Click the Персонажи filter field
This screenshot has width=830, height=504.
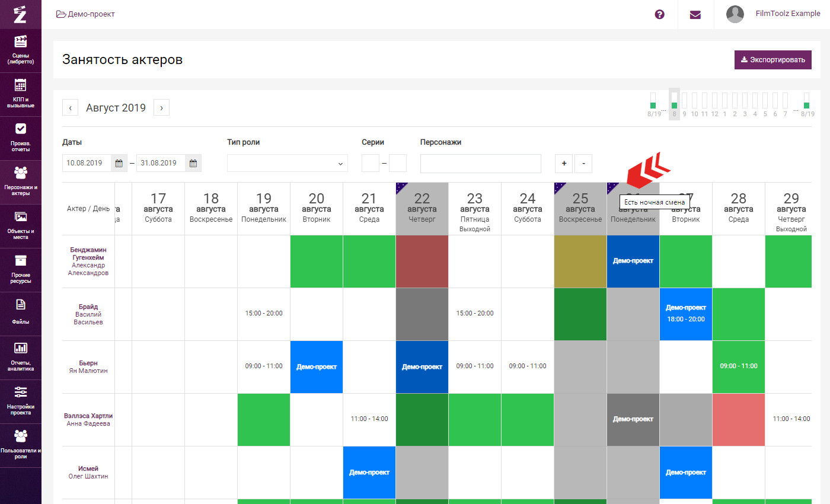click(481, 163)
